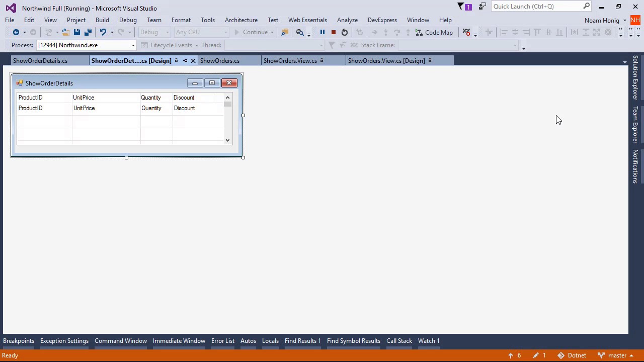Click the Dotnet repository status item
644x362 pixels.
[x=572, y=355]
